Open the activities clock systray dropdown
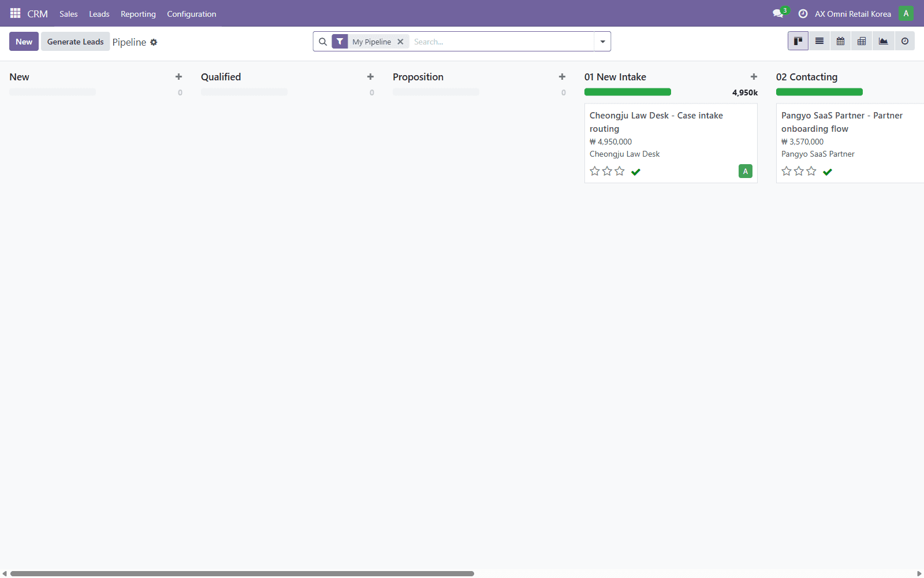Viewport: 924px width, 578px height. 803,13
